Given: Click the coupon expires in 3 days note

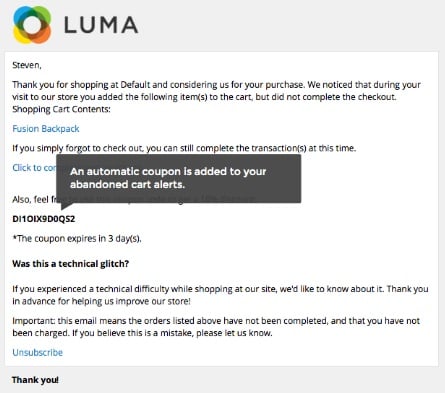Looking at the screenshot, I should pos(77,239).
